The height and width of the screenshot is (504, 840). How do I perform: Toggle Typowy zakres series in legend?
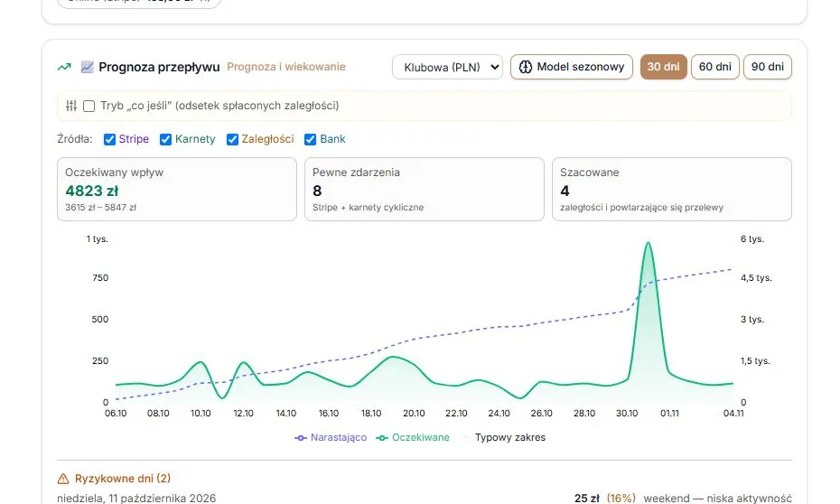503,437
